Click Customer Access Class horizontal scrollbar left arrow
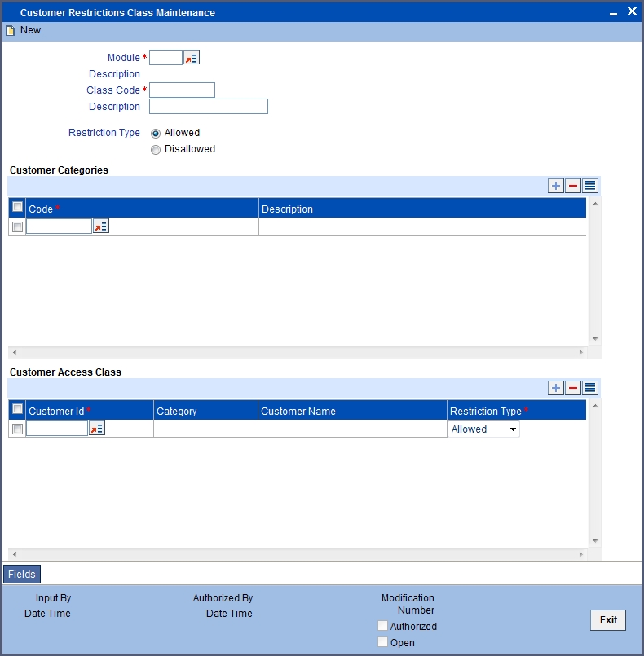The width and height of the screenshot is (644, 656). pyautogui.click(x=15, y=554)
